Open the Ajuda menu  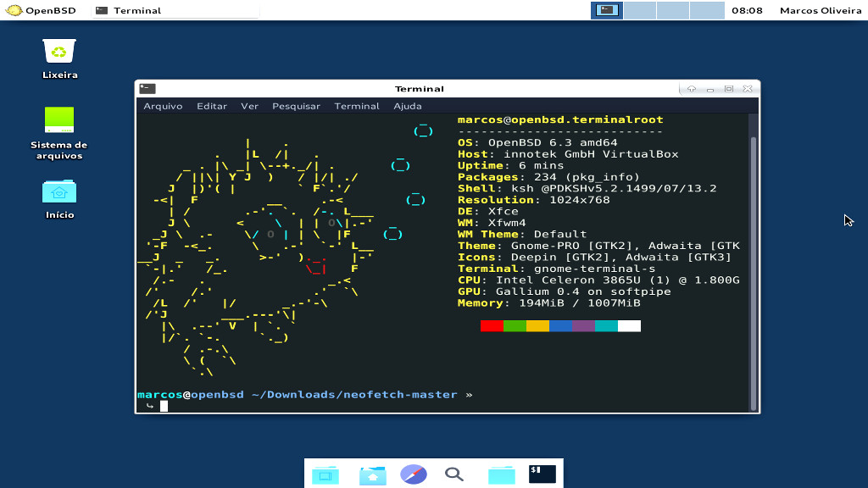pyautogui.click(x=406, y=106)
